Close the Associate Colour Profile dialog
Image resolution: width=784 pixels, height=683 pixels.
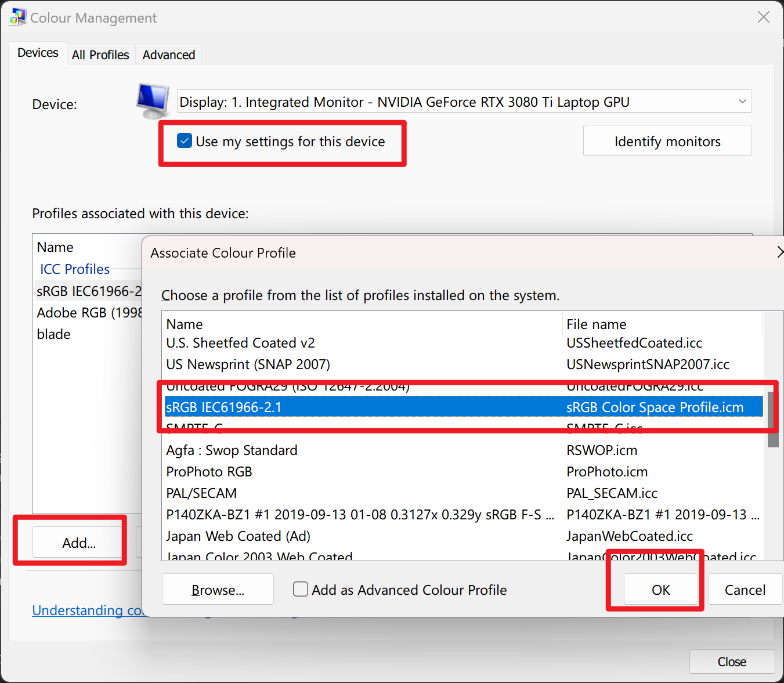point(780,252)
